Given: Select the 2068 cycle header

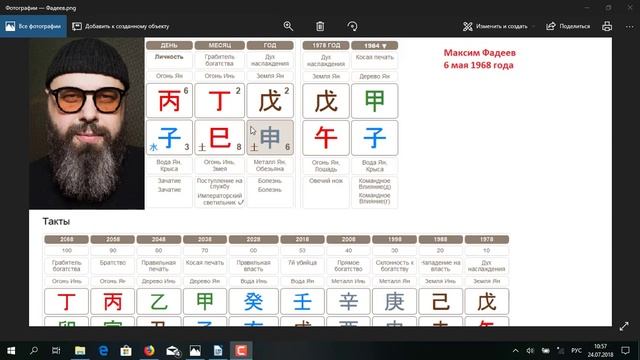Looking at the screenshot, I should 67,239.
